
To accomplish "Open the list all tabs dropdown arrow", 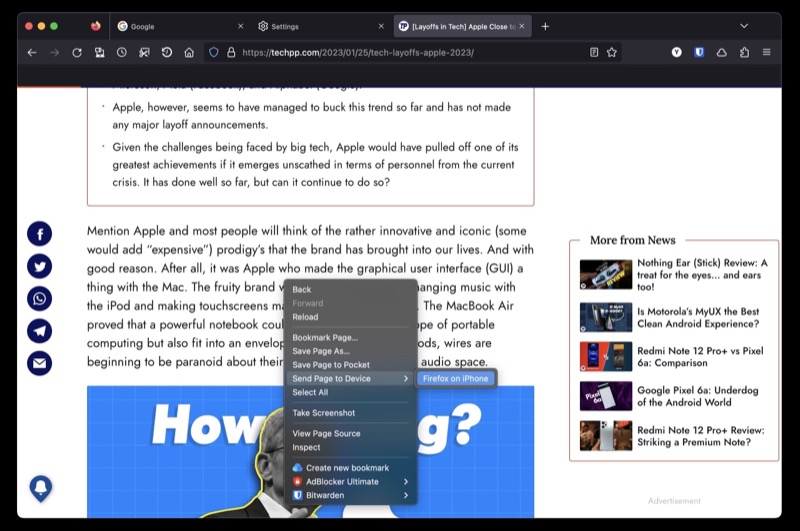I will pyautogui.click(x=744, y=26).
